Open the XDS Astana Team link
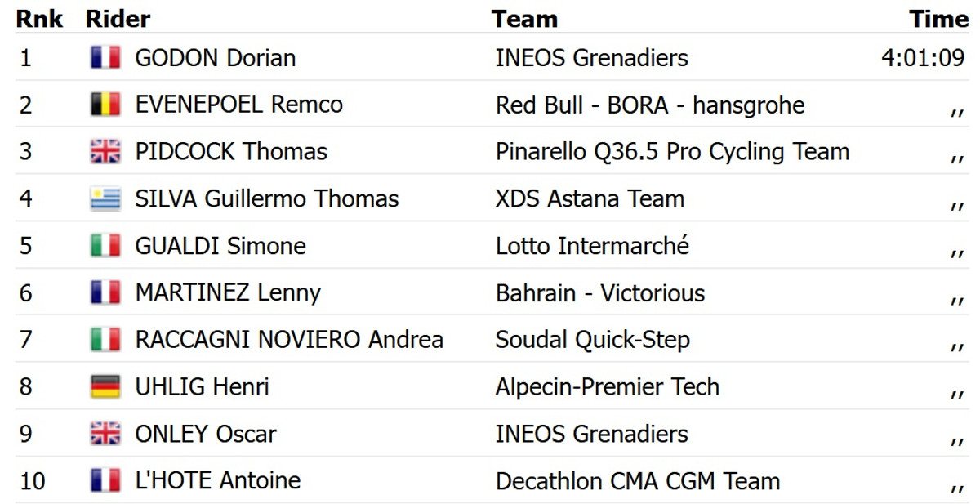 pyautogui.click(x=590, y=199)
